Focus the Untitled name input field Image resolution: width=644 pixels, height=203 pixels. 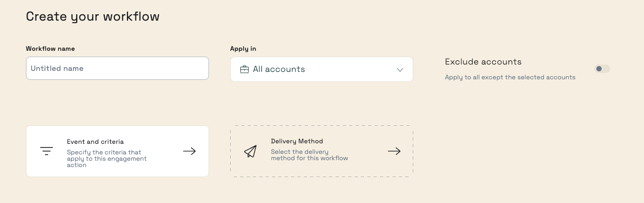[x=117, y=68]
